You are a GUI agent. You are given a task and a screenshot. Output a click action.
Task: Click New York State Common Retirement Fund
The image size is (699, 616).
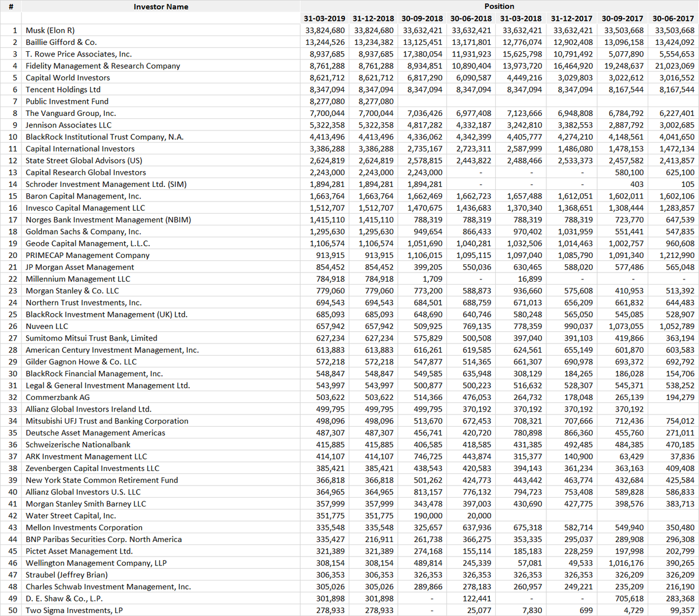[x=102, y=480]
